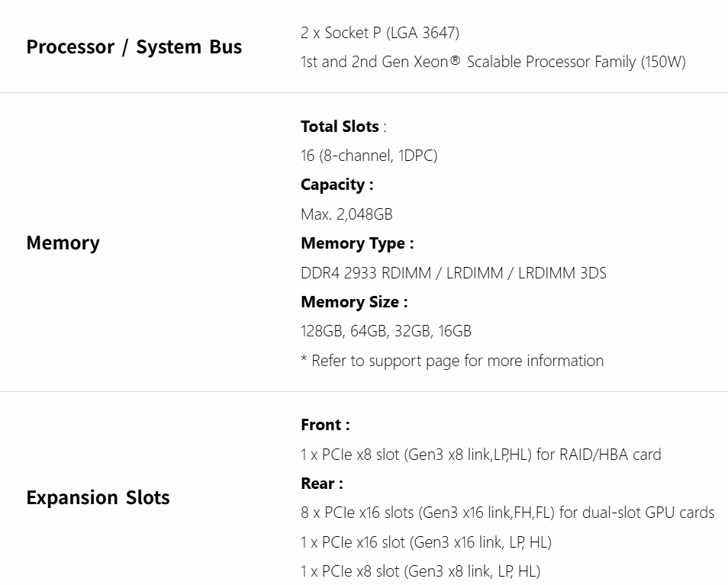Click the Expansion Slots section heading
Viewport: 728px width, 585px height.
tap(98, 498)
